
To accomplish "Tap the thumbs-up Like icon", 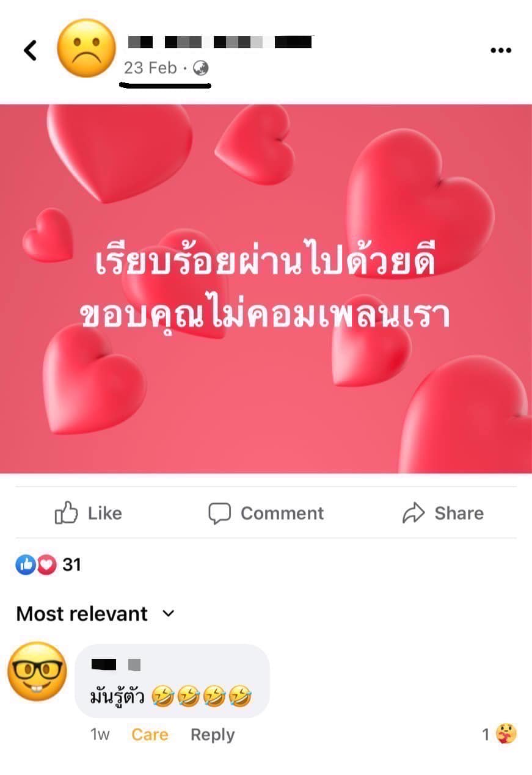I will 66,513.
